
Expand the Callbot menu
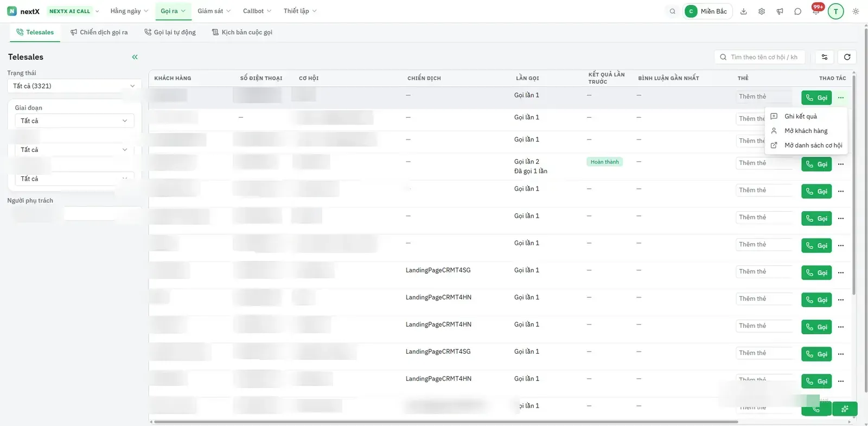(257, 11)
